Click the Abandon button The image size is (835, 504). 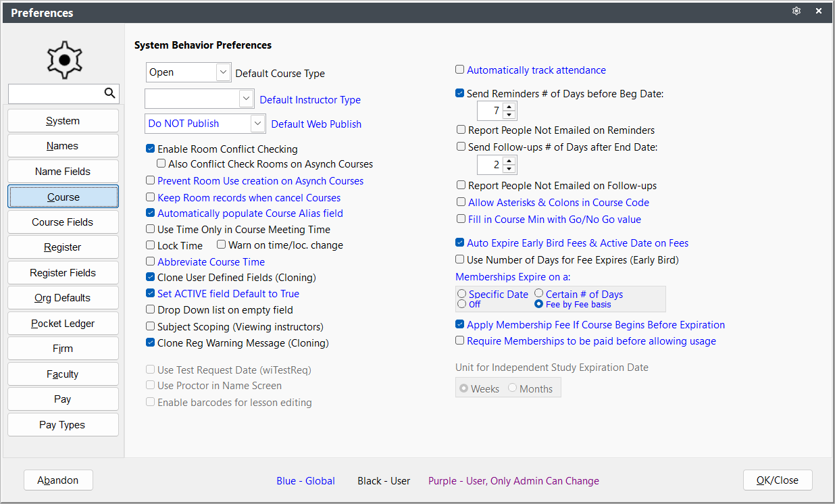58,480
